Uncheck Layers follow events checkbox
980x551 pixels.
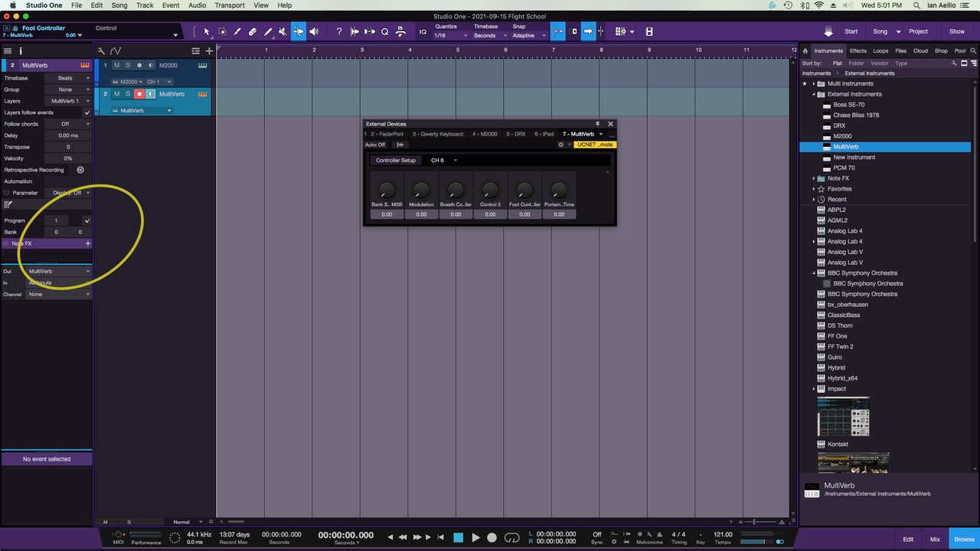pos(87,112)
